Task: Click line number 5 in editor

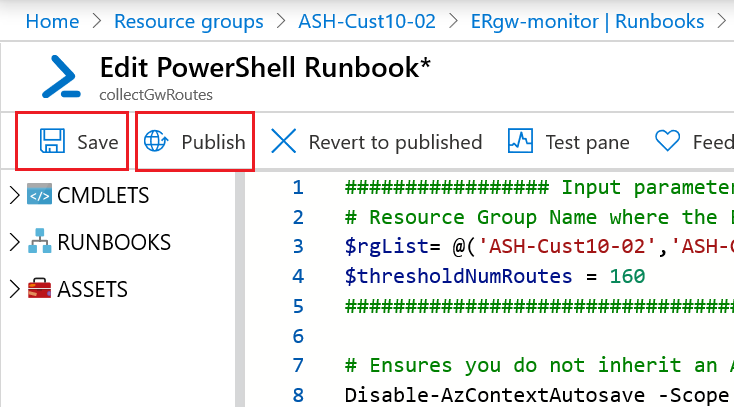Action: 298,306
